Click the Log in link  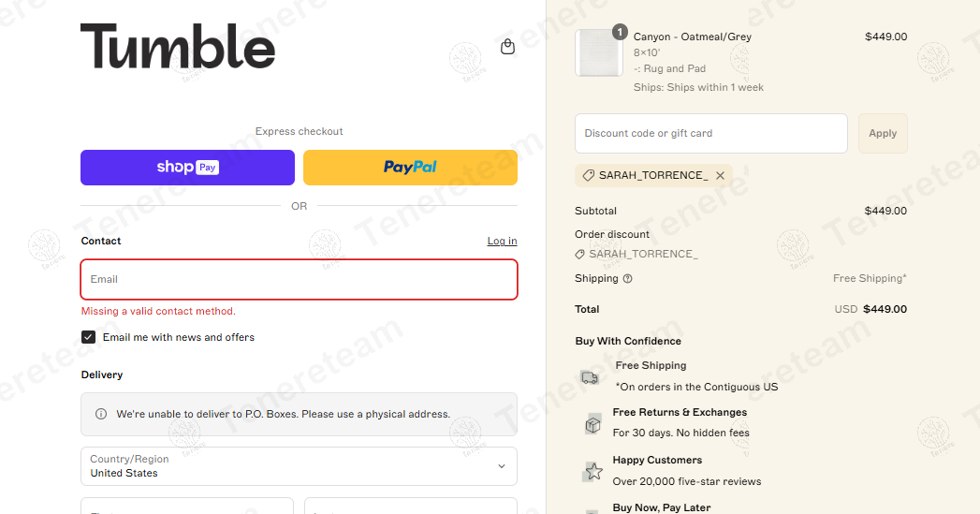(502, 242)
